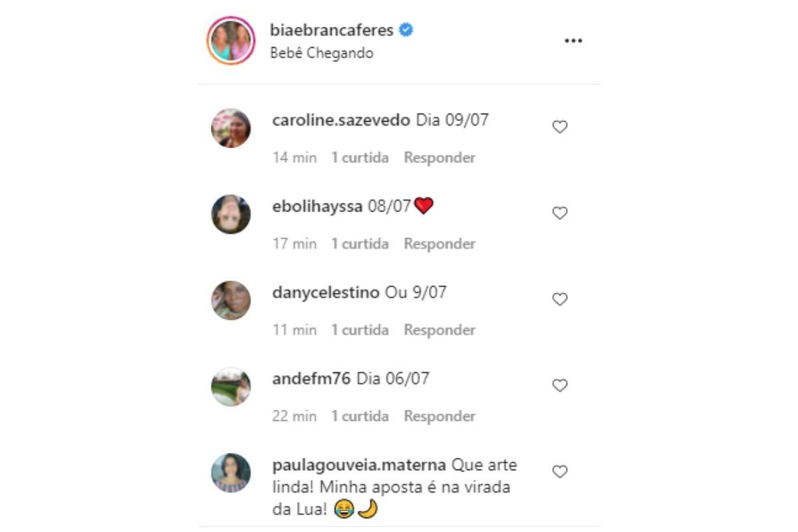
Task: Open the three-dots options menu
Action: click(x=573, y=41)
